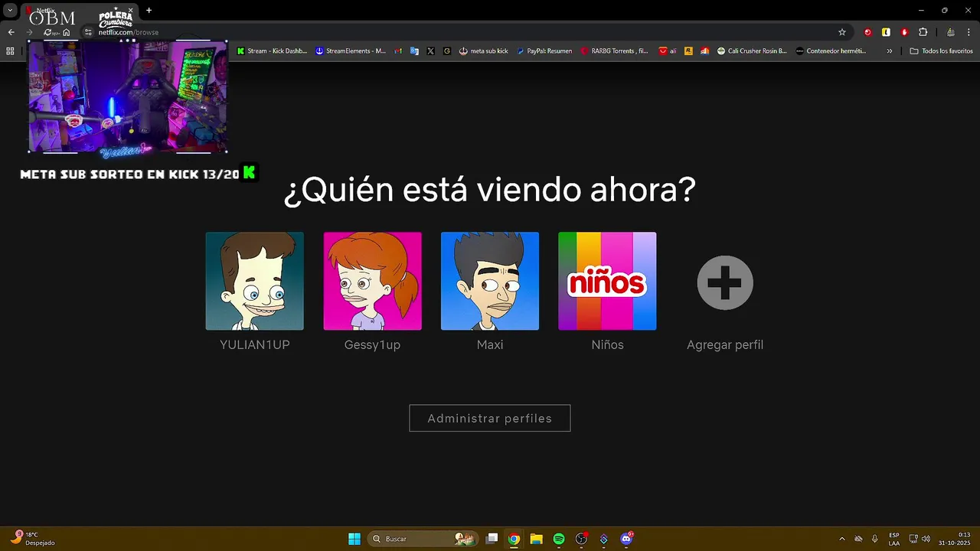Open the Todos los favoritos folder
The width and height of the screenshot is (980, 551).
tap(942, 51)
